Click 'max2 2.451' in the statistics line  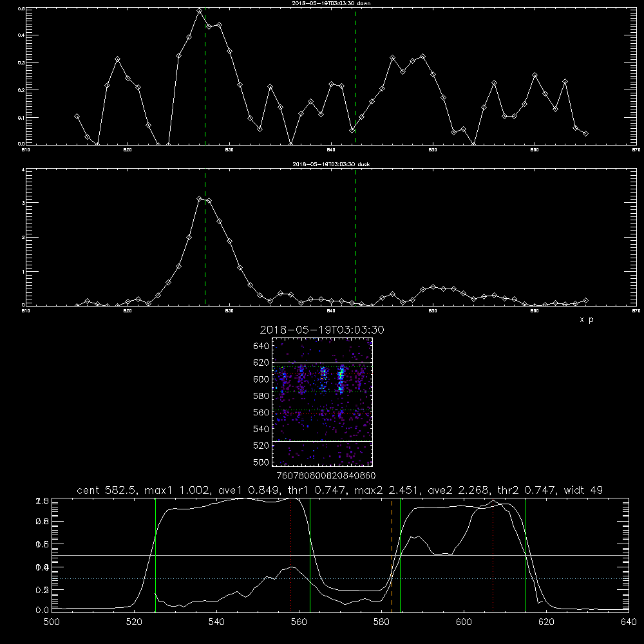[386, 490]
